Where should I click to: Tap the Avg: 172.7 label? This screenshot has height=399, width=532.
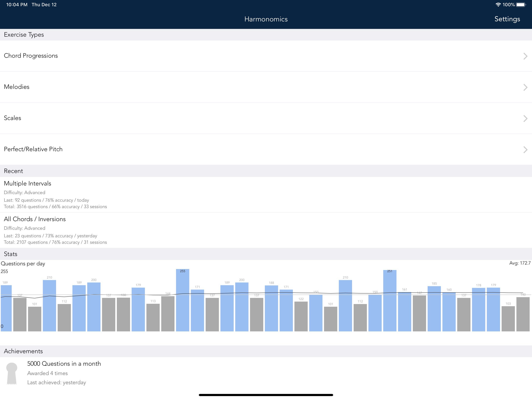pyautogui.click(x=520, y=263)
